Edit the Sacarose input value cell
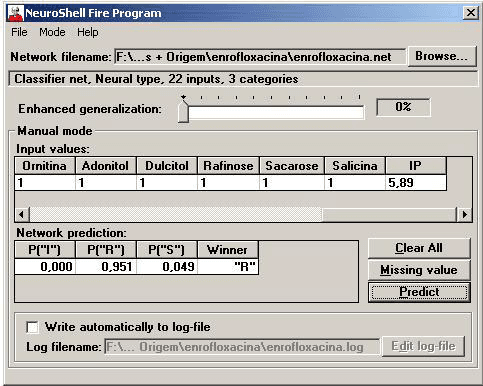Image resolution: width=483 pixels, height=386 pixels. tap(292, 183)
